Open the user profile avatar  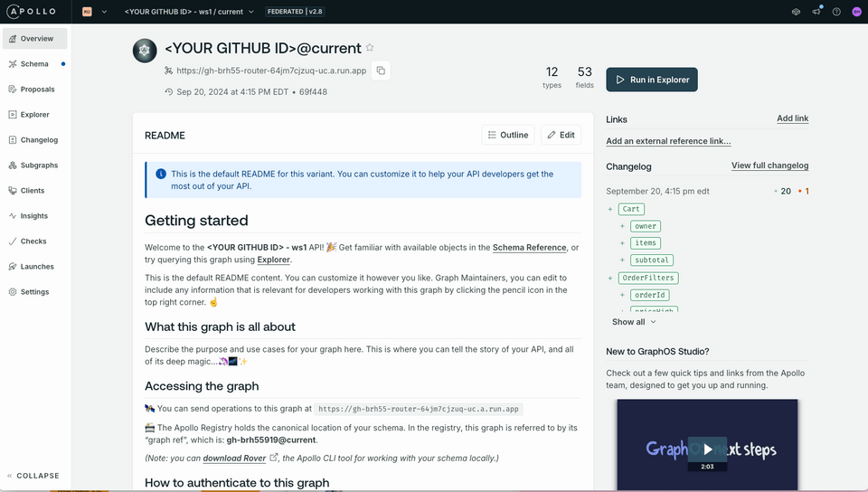coord(856,12)
